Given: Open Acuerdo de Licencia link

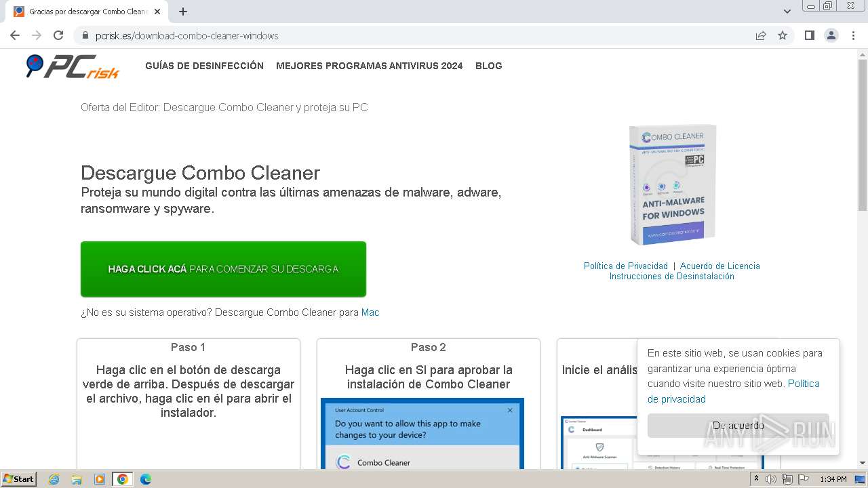Looking at the screenshot, I should point(719,266).
